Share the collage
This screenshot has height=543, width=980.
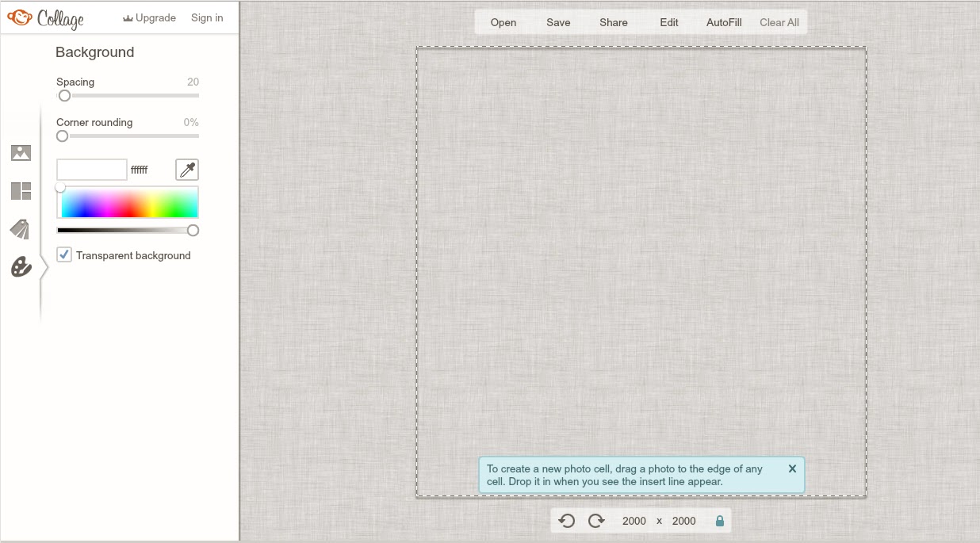click(613, 22)
